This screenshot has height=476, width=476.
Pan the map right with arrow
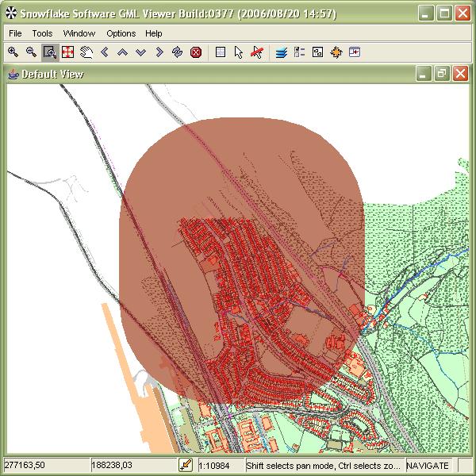159,52
